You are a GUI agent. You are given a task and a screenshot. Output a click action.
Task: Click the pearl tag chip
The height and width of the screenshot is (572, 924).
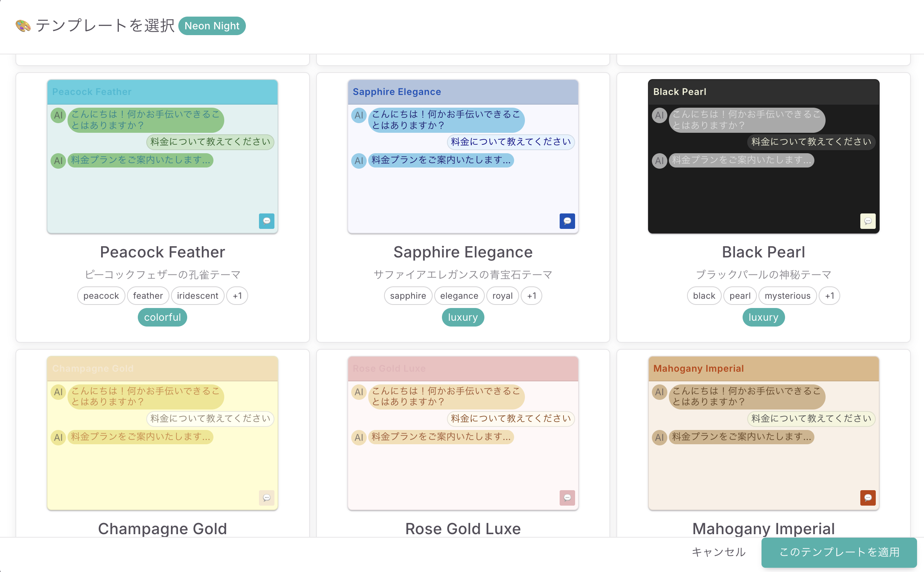740,296
